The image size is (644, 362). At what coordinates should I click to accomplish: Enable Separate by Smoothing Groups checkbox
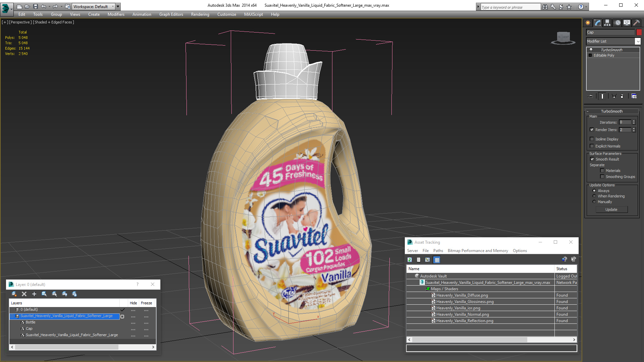click(x=602, y=177)
